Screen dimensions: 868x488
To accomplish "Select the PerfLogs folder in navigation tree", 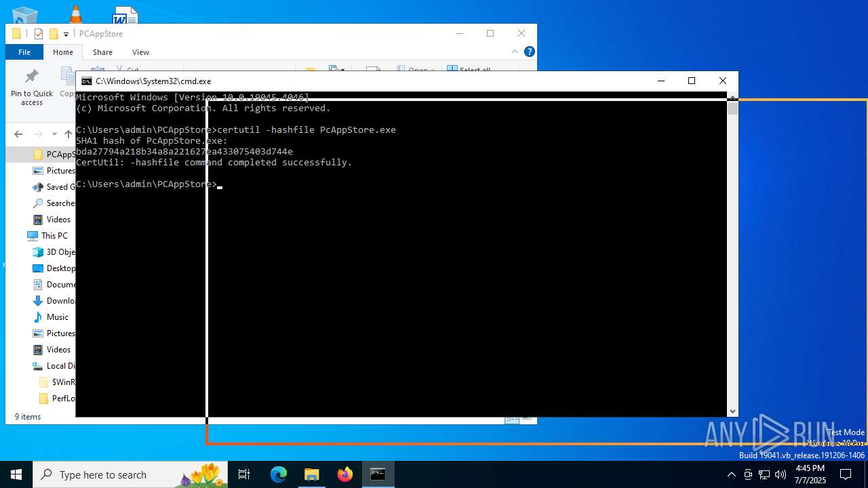I will click(x=57, y=399).
